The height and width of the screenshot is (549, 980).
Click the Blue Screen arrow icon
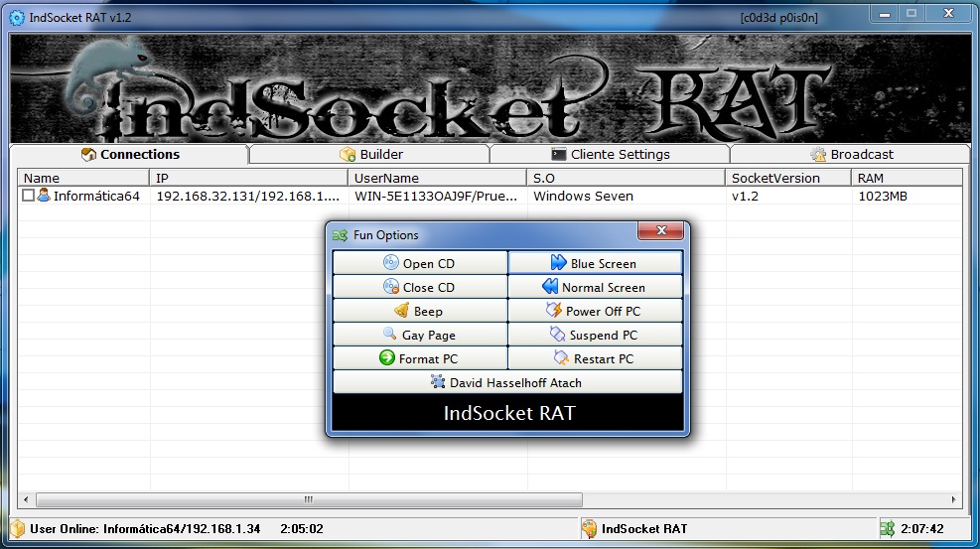pos(558,263)
